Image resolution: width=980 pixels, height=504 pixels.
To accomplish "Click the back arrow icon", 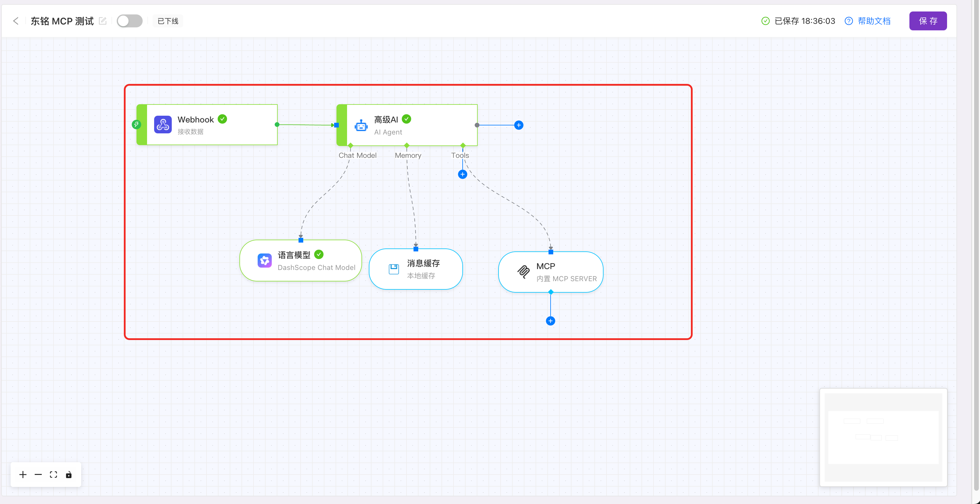I will [x=16, y=21].
